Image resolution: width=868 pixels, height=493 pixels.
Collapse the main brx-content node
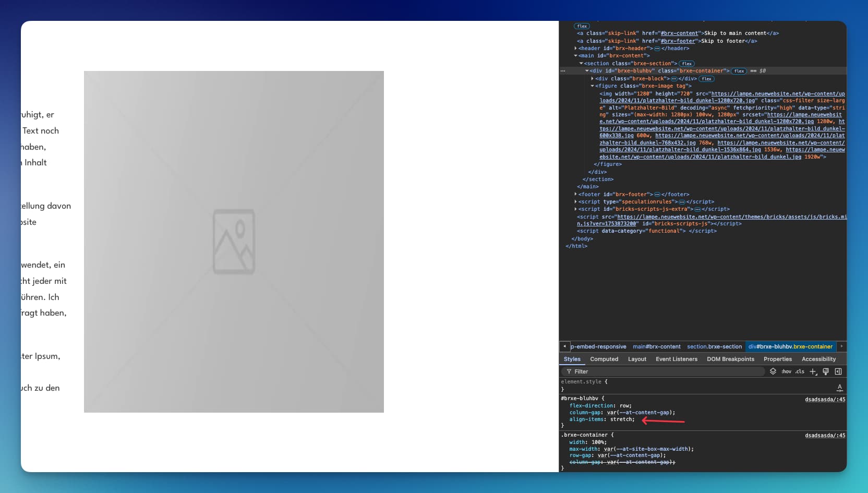(575, 56)
